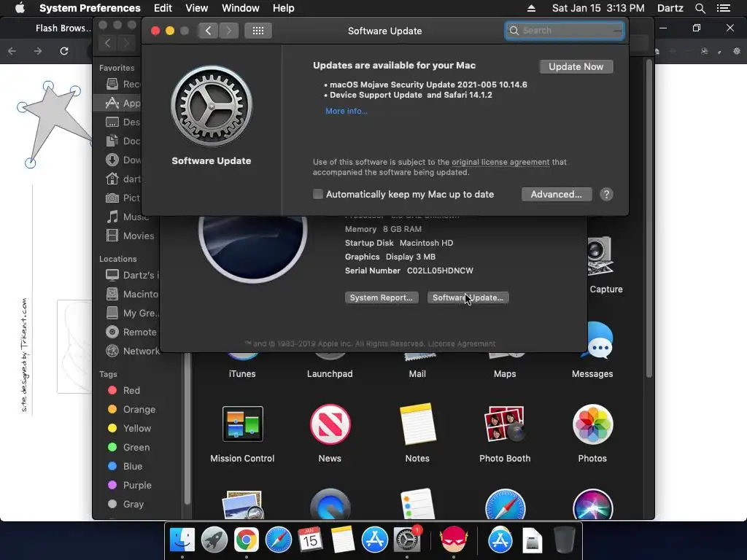Open Notification Center menu bar icon
The width and height of the screenshot is (747, 560).
coord(724,8)
